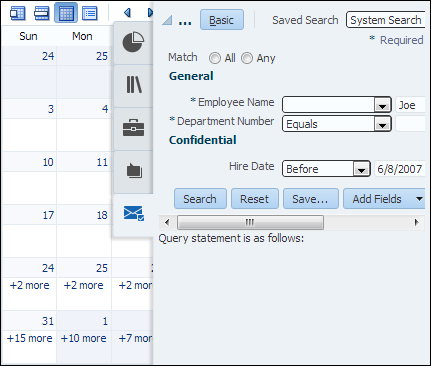Open the library books side tab

click(133, 85)
